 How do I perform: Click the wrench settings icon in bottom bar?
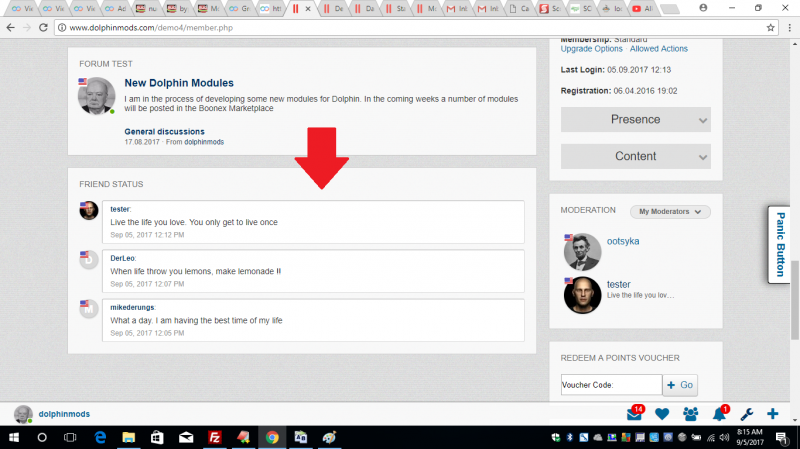pyautogui.click(x=747, y=414)
